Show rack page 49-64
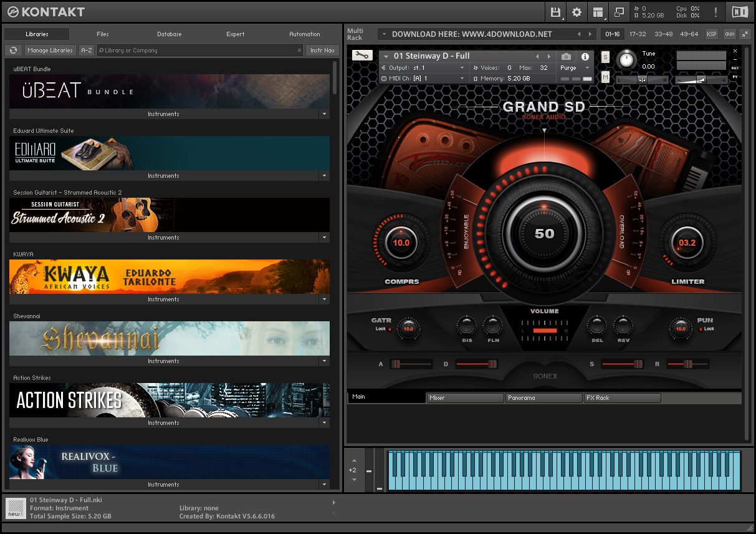 point(689,34)
